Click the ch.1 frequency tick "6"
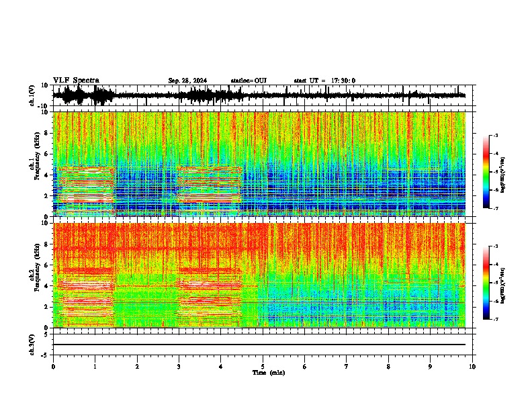The height and width of the screenshot is (411, 532). 47,154
